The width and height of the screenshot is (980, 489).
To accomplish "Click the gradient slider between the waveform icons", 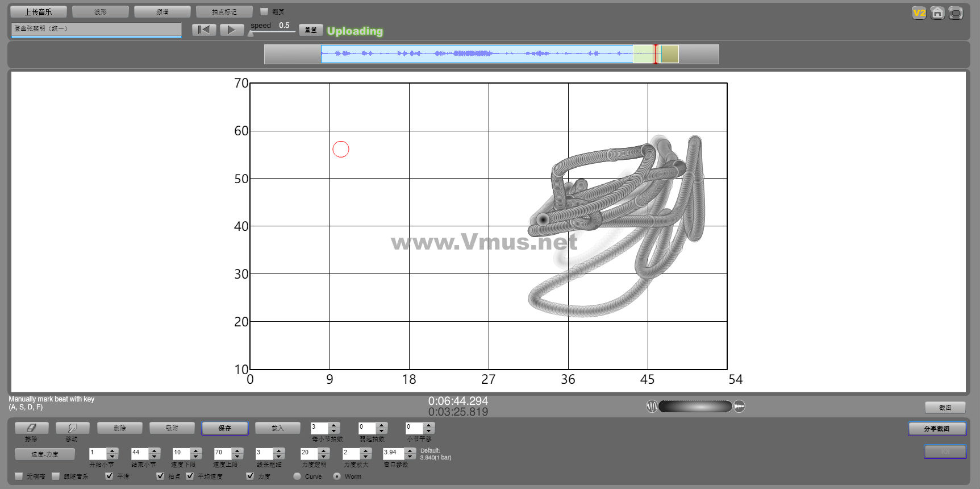I will (x=695, y=406).
